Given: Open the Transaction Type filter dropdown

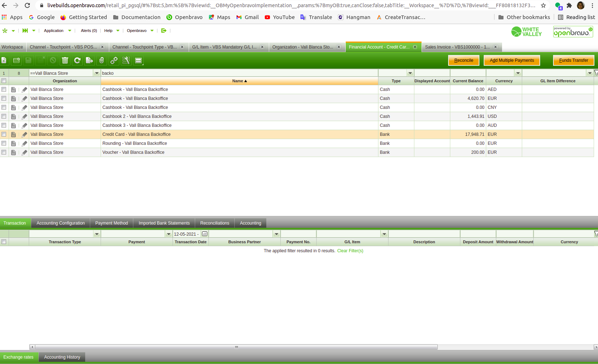Looking at the screenshot, I should pyautogui.click(x=97, y=234).
